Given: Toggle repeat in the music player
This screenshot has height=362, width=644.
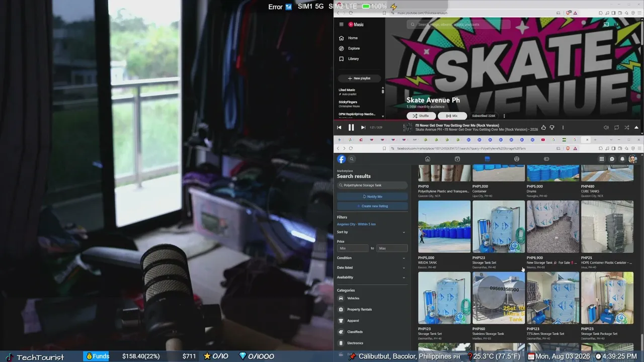Looking at the screenshot, I should [x=616, y=128].
